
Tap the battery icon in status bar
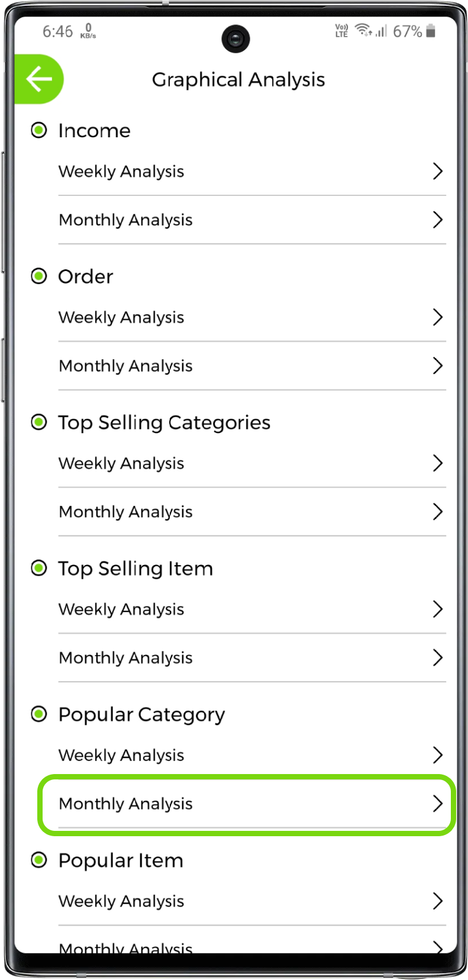point(431,31)
